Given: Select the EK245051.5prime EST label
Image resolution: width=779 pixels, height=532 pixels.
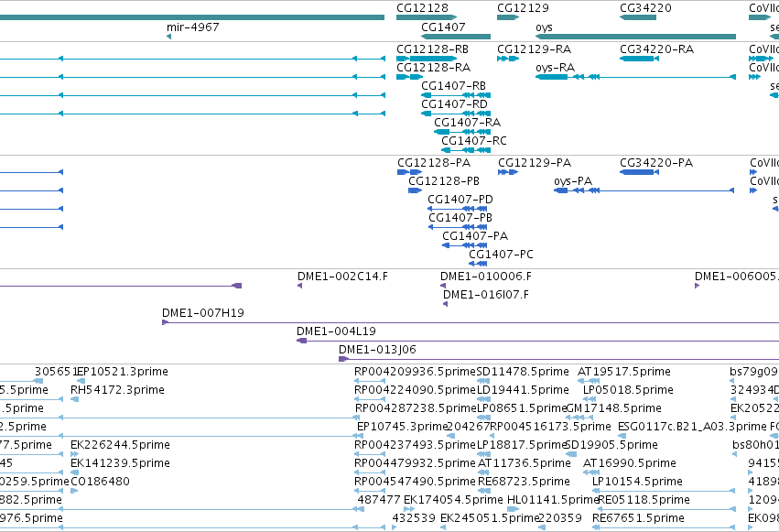Looking at the screenshot, I should tap(490, 518).
